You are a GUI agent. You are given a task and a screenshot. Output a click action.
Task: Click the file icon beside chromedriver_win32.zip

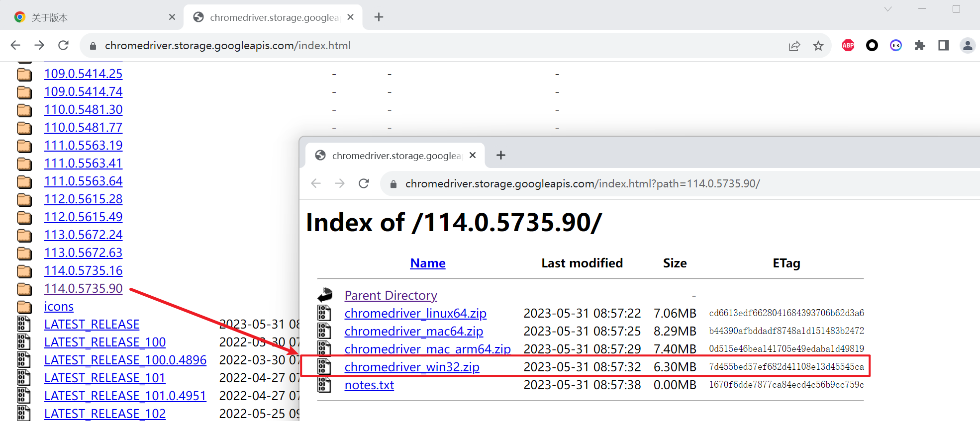[x=324, y=367]
